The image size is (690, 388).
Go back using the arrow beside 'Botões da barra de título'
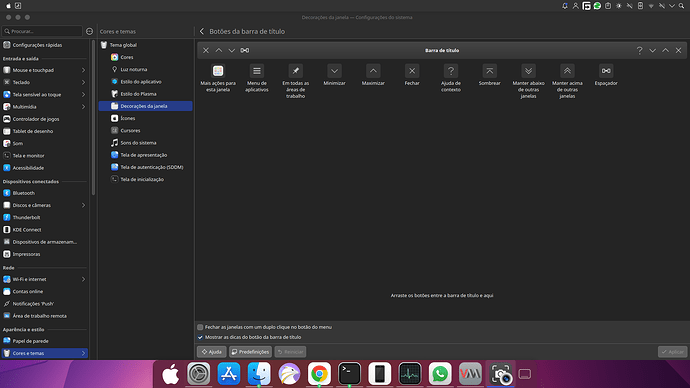click(202, 31)
